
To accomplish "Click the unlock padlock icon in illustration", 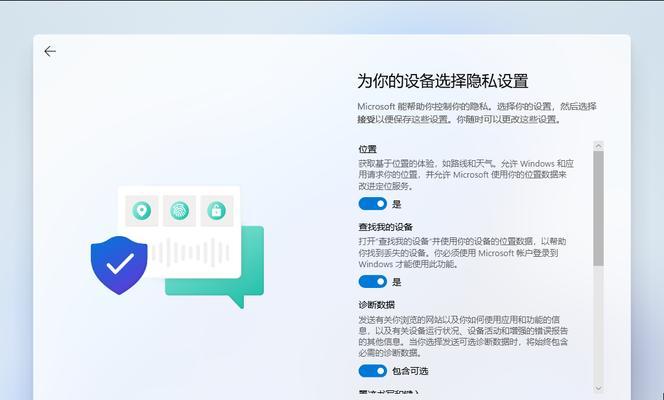I will 216,210.
